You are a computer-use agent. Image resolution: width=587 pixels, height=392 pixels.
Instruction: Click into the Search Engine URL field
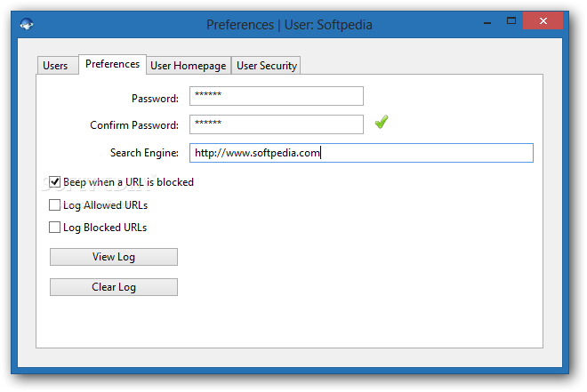coord(361,153)
